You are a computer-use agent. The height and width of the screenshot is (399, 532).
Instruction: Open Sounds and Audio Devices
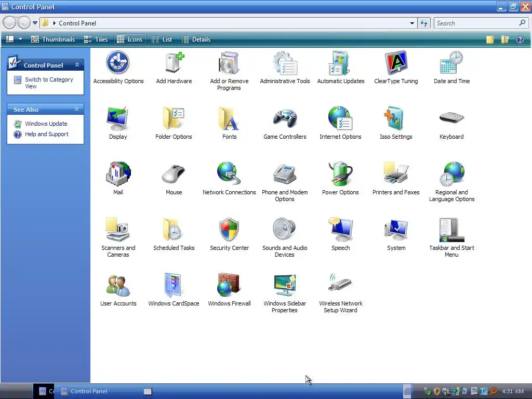point(285,237)
